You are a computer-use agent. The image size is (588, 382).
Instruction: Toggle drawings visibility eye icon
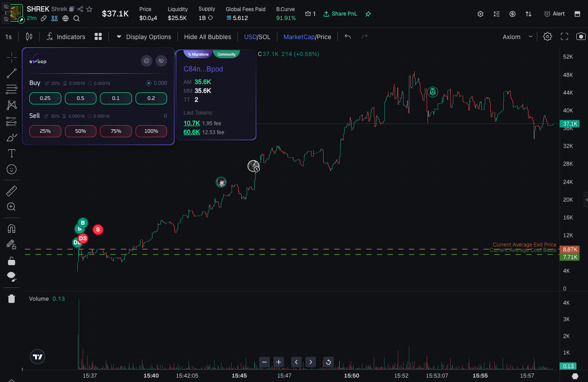coord(12,277)
